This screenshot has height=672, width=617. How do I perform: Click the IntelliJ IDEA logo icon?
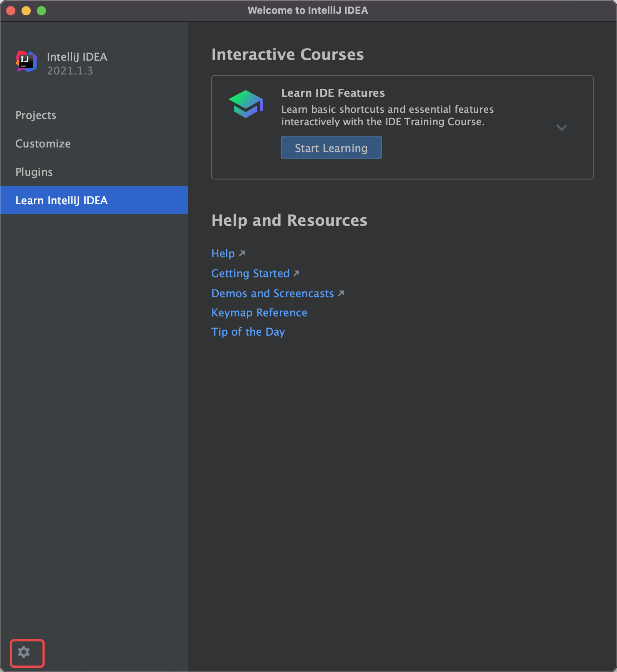(x=26, y=61)
